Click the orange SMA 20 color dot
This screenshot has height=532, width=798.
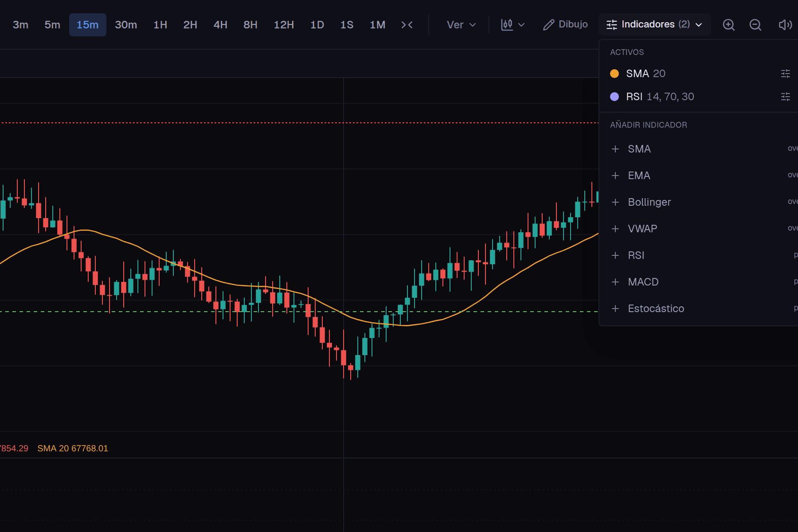[614, 74]
